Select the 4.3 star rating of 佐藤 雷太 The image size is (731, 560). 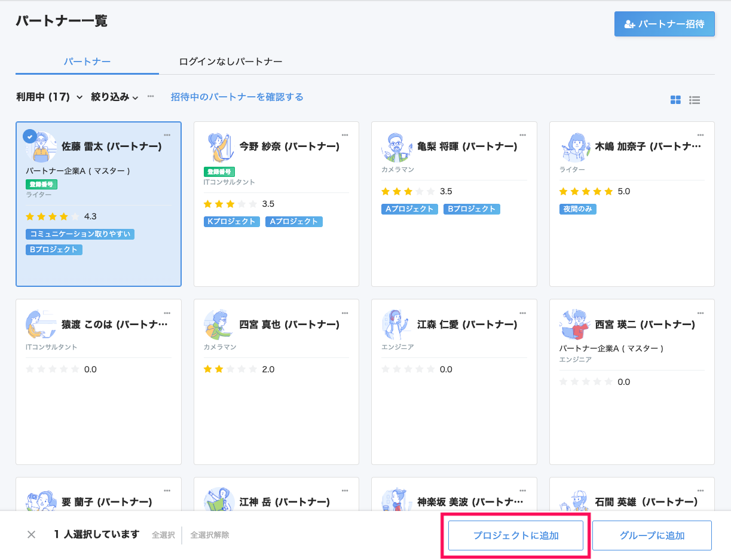[61, 216]
